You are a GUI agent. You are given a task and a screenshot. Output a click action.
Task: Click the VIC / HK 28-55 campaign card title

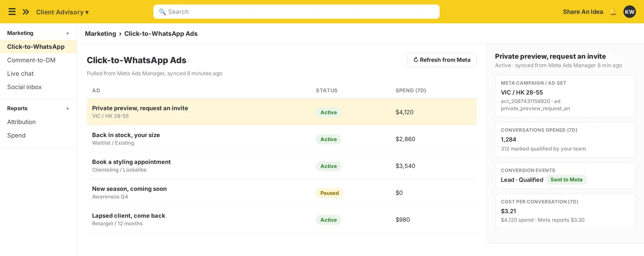pyautogui.click(x=522, y=92)
